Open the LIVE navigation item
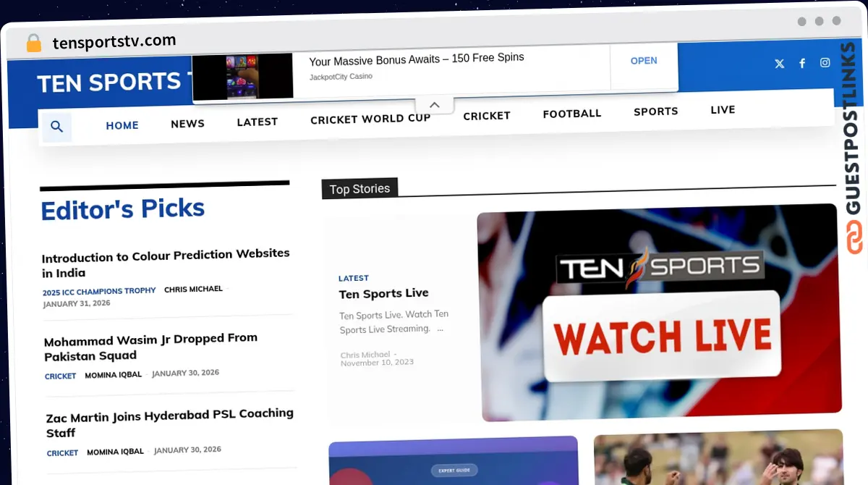The image size is (868, 485). (723, 110)
